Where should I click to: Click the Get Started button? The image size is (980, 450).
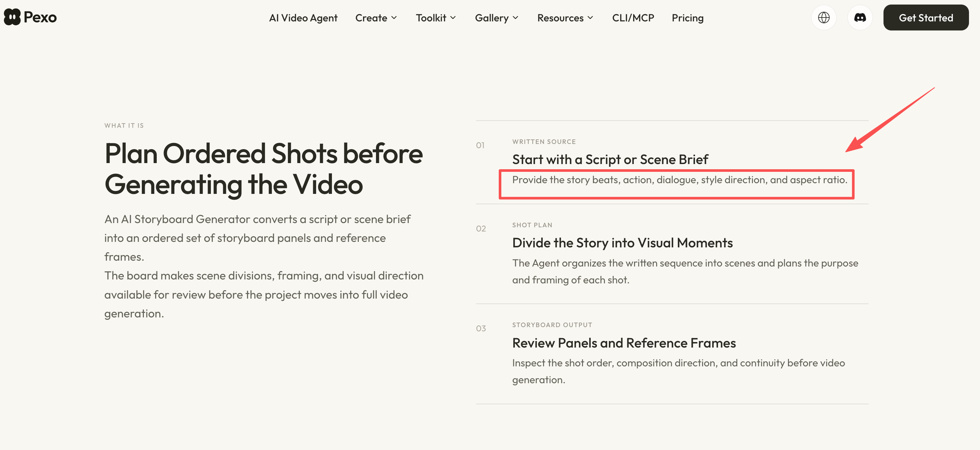[926, 18]
